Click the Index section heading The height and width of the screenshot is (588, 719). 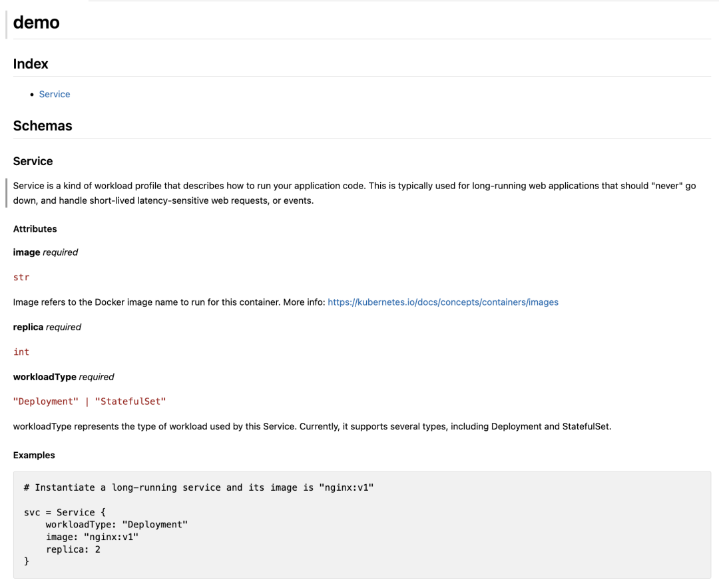[31, 64]
